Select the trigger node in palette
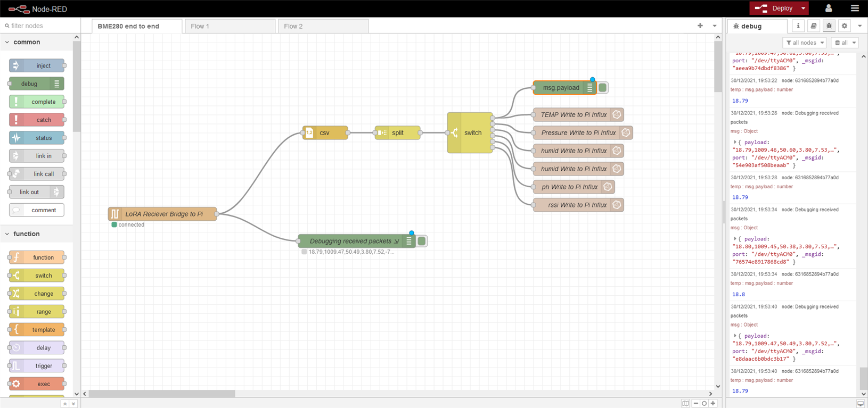 pos(37,366)
